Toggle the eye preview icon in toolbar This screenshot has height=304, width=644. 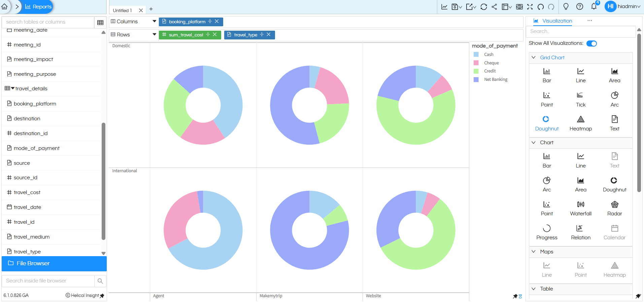519,7
